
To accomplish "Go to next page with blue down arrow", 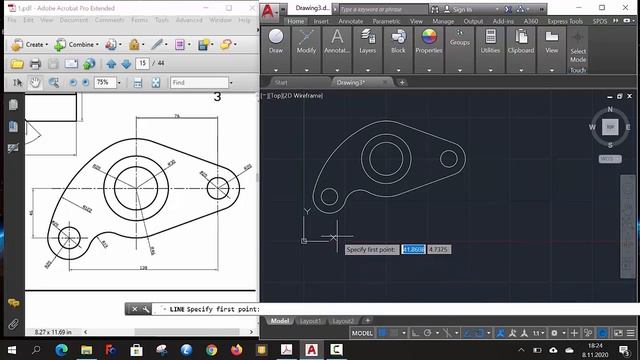I will tap(127, 64).
